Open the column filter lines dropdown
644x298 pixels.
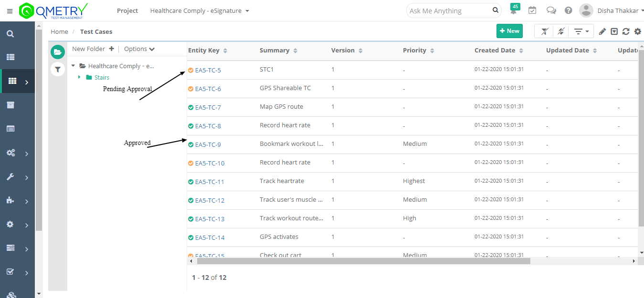pos(581,31)
